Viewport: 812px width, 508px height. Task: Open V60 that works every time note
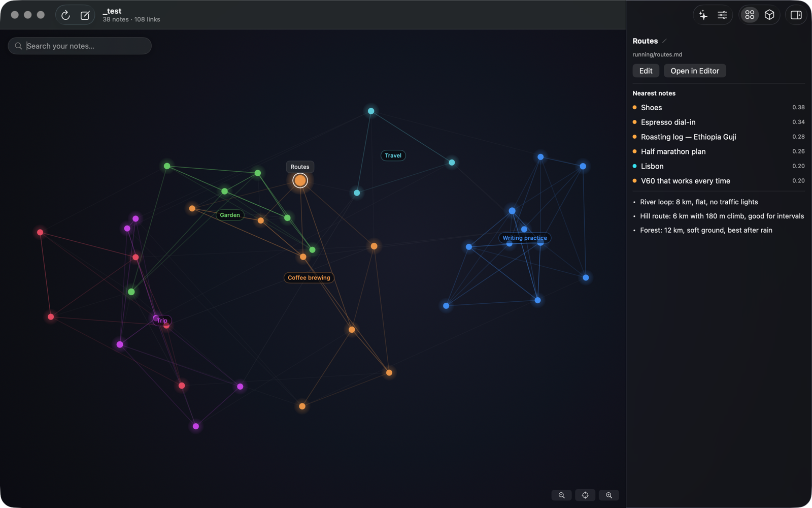(719, 181)
